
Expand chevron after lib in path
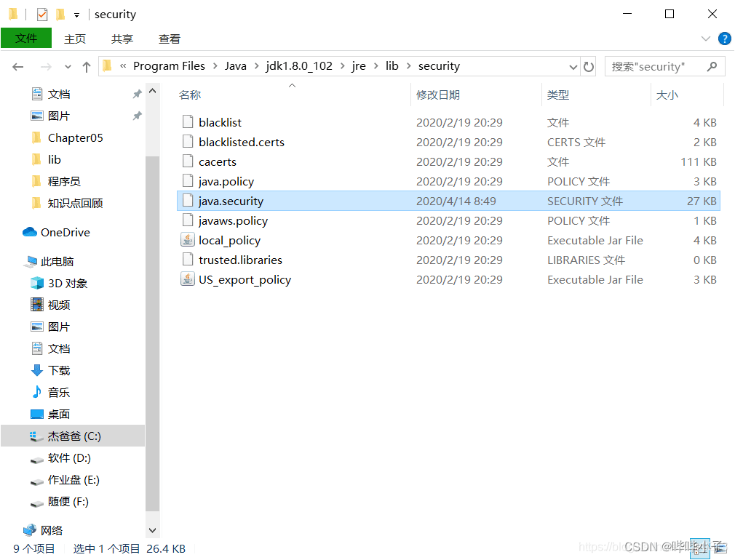[x=409, y=66]
